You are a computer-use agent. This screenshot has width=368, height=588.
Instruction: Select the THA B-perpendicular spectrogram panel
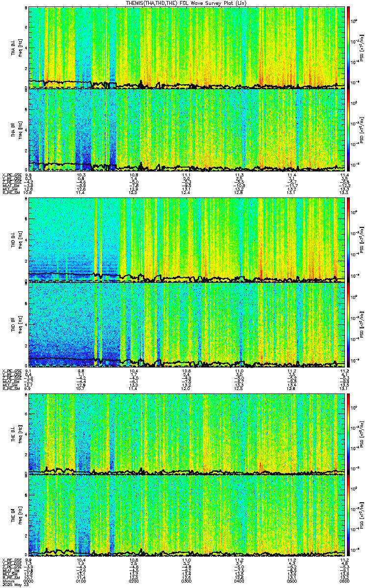tap(186, 47)
